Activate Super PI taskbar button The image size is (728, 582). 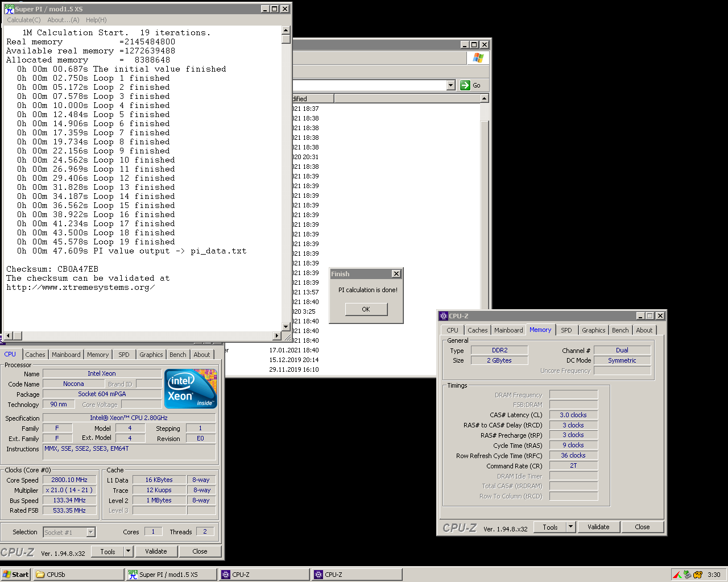click(171, 575)
